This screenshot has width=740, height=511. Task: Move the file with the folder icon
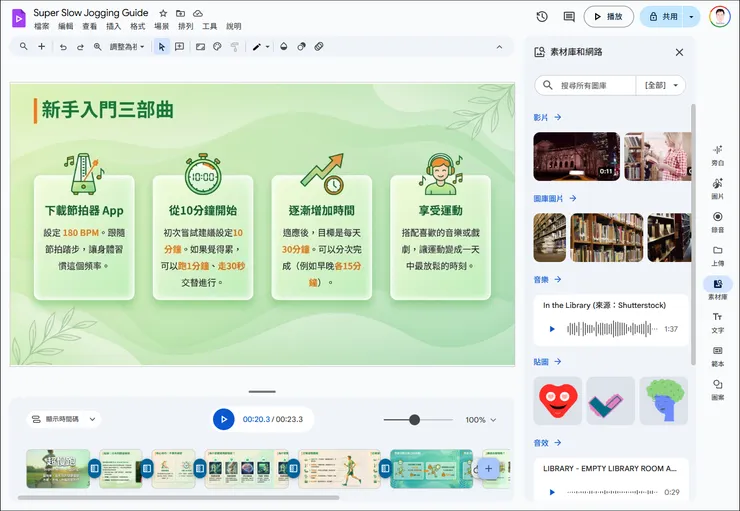[180, 13]
